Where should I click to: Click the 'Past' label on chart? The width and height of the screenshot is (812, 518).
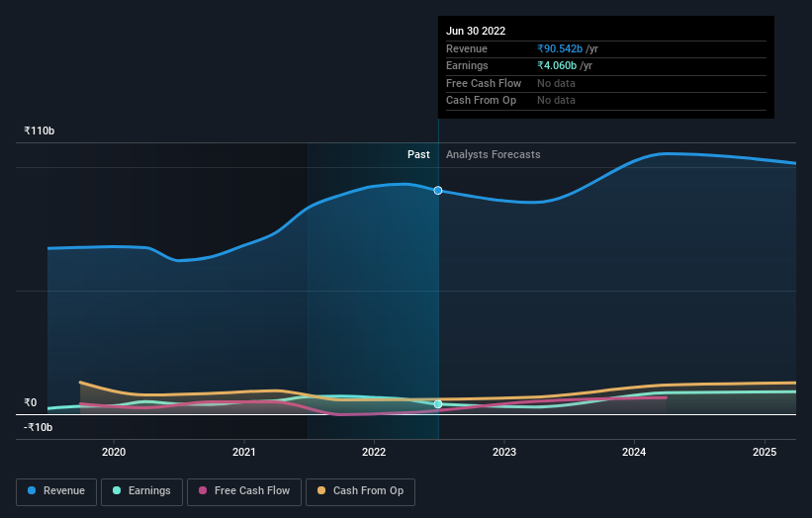(x=418, y=155)
